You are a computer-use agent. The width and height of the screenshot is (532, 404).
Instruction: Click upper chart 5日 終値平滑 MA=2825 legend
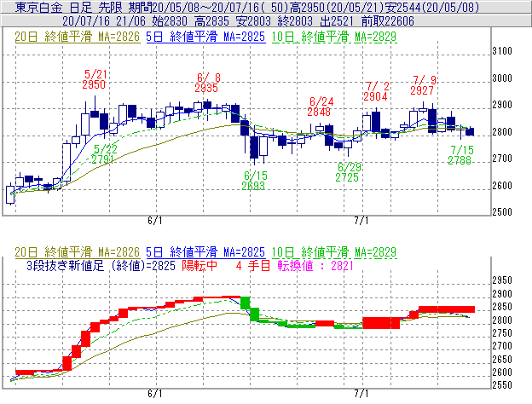coord(205,37)
